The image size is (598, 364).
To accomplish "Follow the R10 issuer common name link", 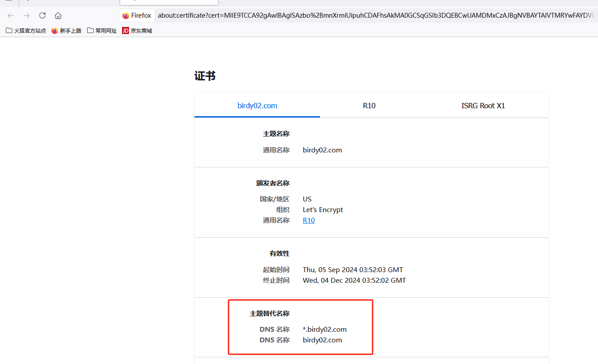I will [309, 220].
